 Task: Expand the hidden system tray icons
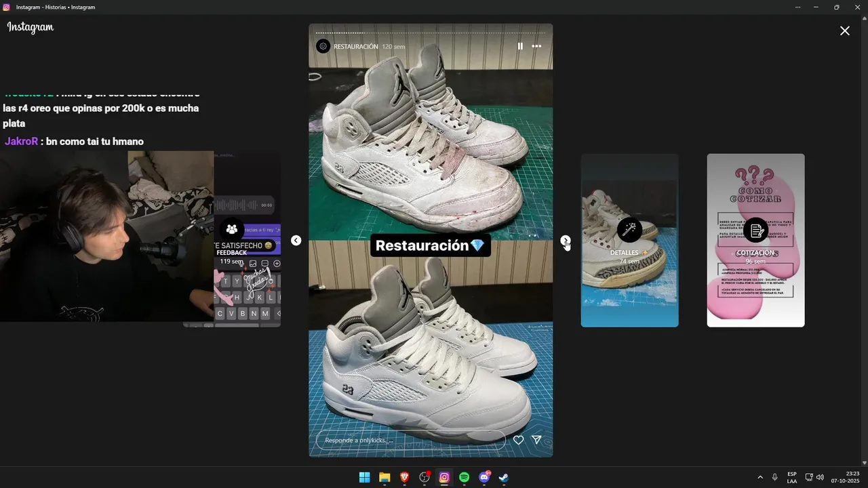760,477
